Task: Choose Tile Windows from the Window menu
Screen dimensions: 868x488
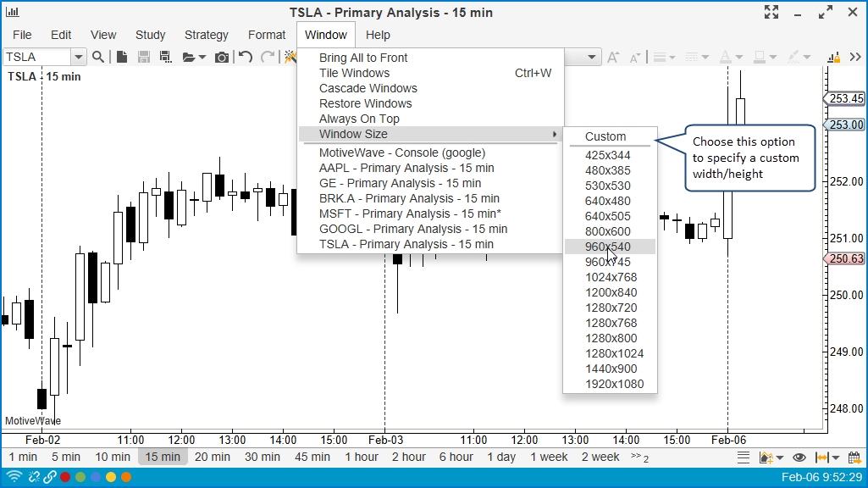Action: [431, 73]
